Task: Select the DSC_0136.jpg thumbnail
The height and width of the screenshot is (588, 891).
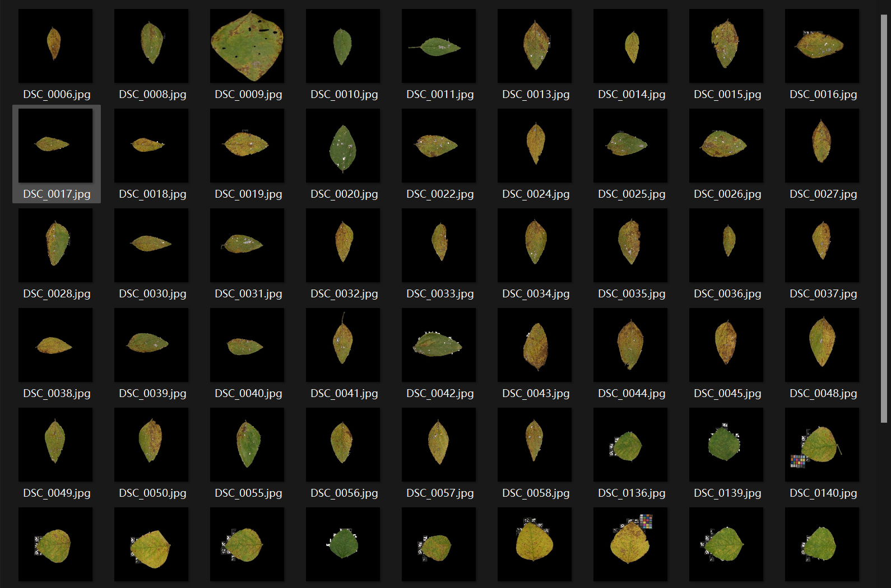Action: [630, 445]
